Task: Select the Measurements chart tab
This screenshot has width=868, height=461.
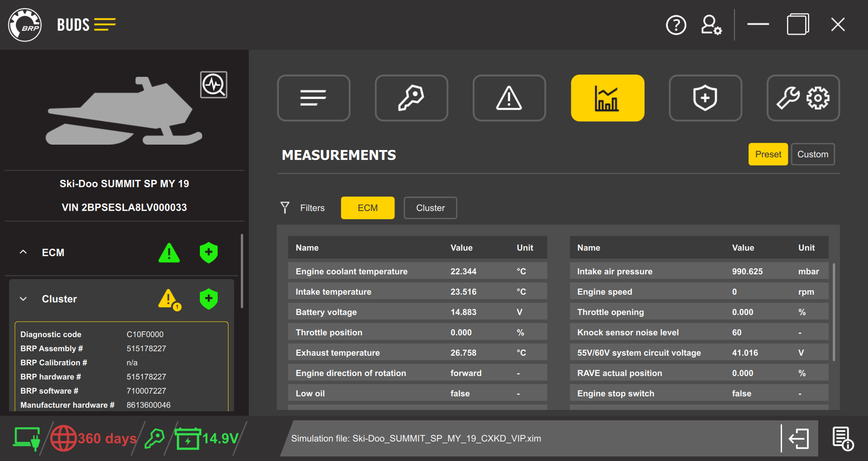Action: 607,98
